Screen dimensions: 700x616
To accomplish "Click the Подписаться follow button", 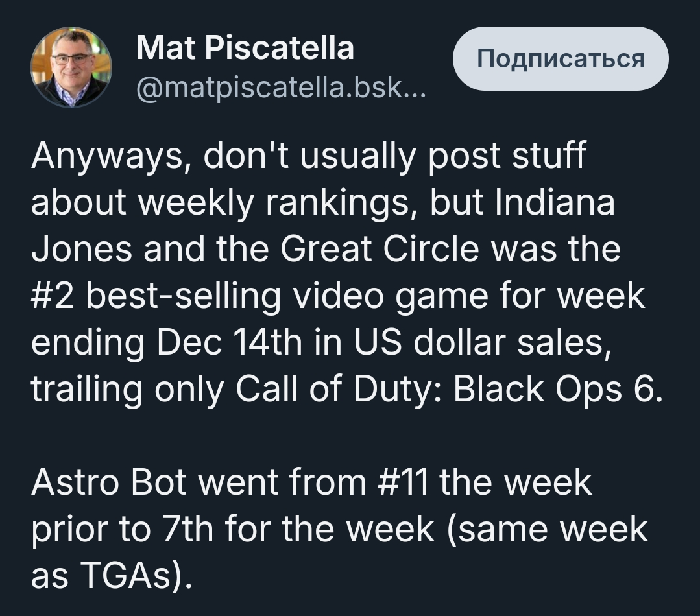I will [x=561, y=59].
